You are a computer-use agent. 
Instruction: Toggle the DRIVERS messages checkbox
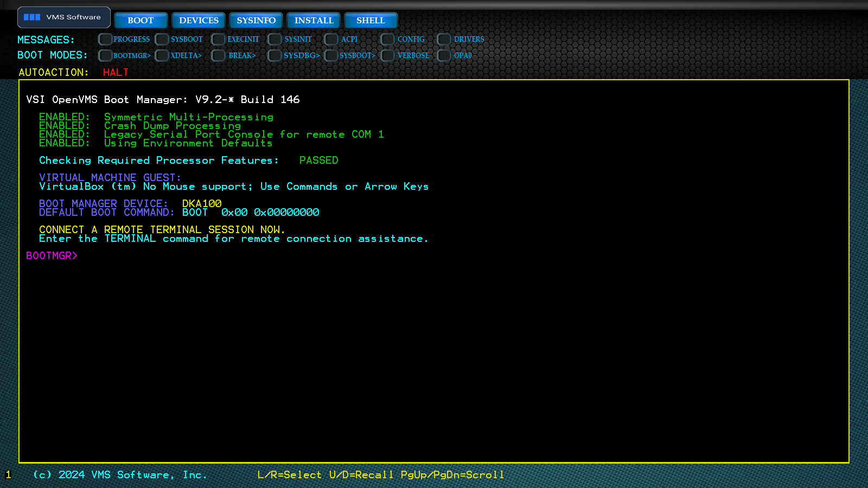tap(444, 39)
